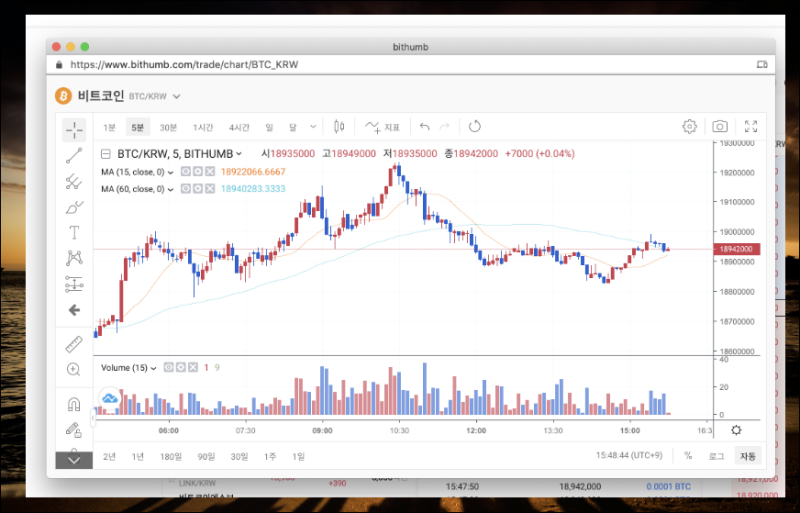
Task: Expand the BTC/KRW, 5, BITHUMB legend arrow
Action: pos(239,154)
